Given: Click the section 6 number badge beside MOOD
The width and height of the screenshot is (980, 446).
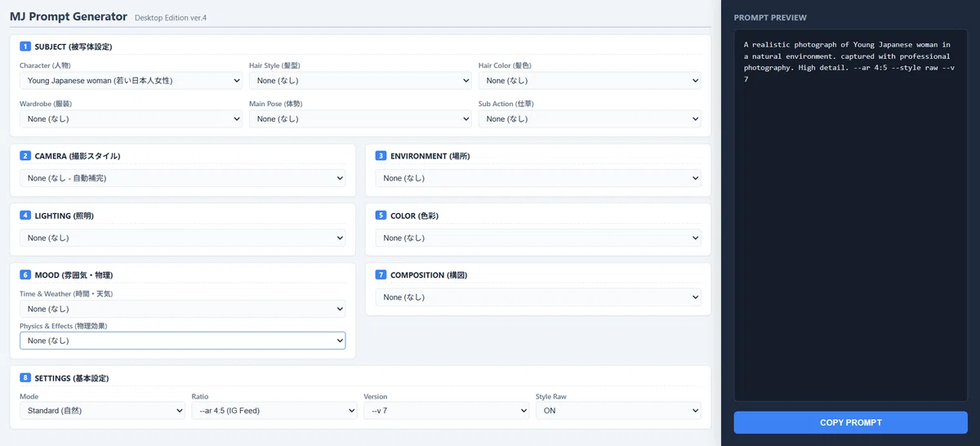Looking at the screenshot, I should pyautogui.click(x=25, y=275).
